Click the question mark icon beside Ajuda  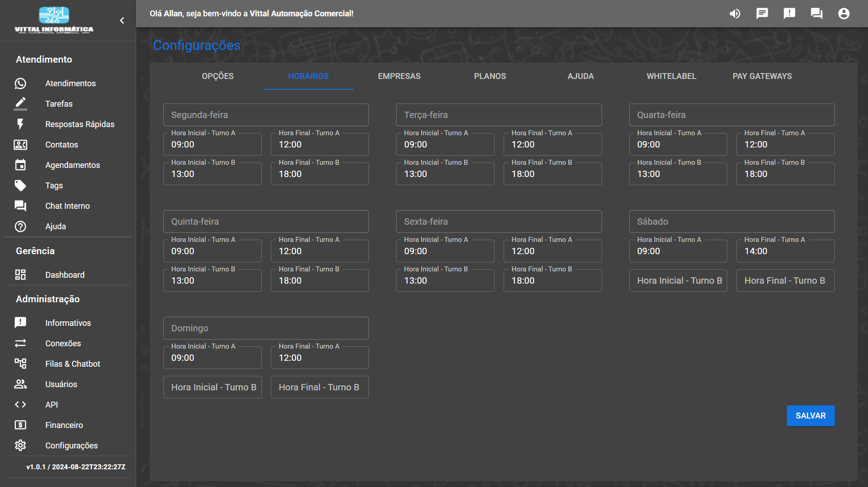click(20, 226)
